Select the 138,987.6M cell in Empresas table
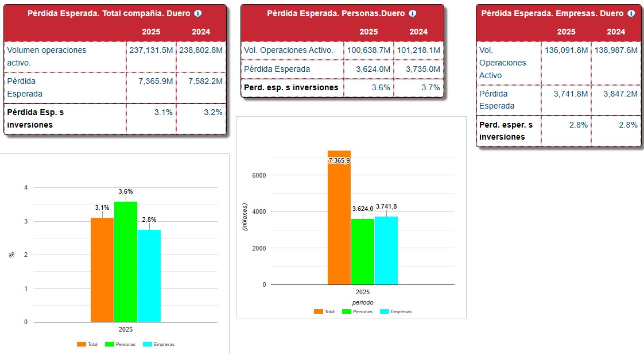 pos(616,63)
